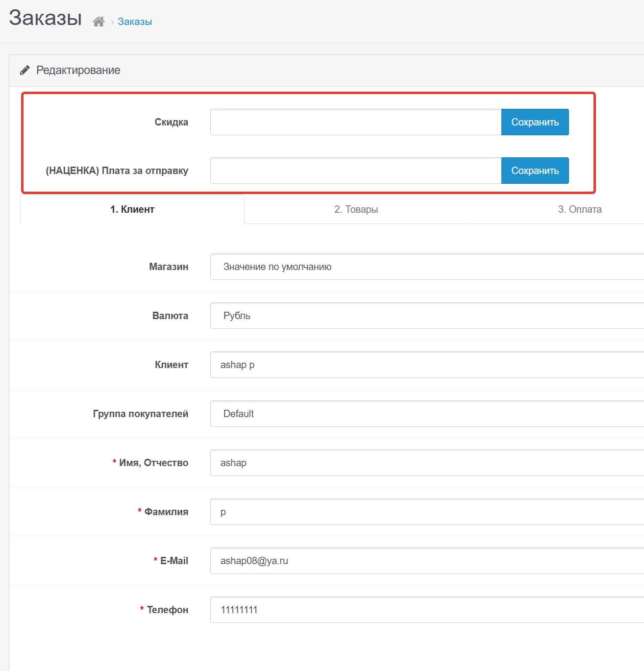Open the 3. Оплата tab
This screenshot has width=644, height=671.
pos(580,209)
